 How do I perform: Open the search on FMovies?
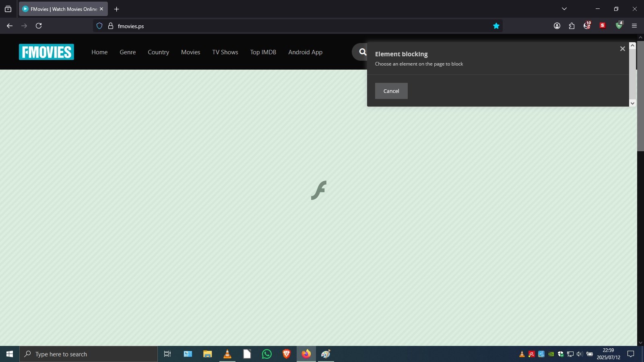361,52
